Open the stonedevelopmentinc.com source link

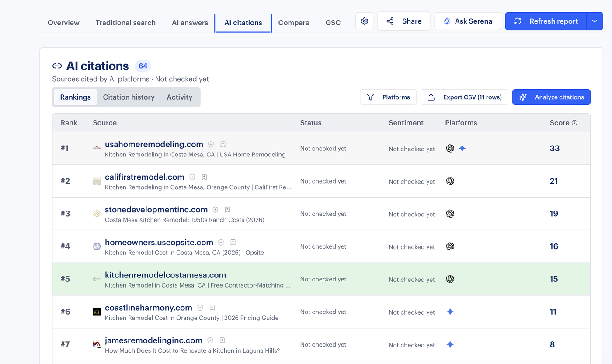156,210
